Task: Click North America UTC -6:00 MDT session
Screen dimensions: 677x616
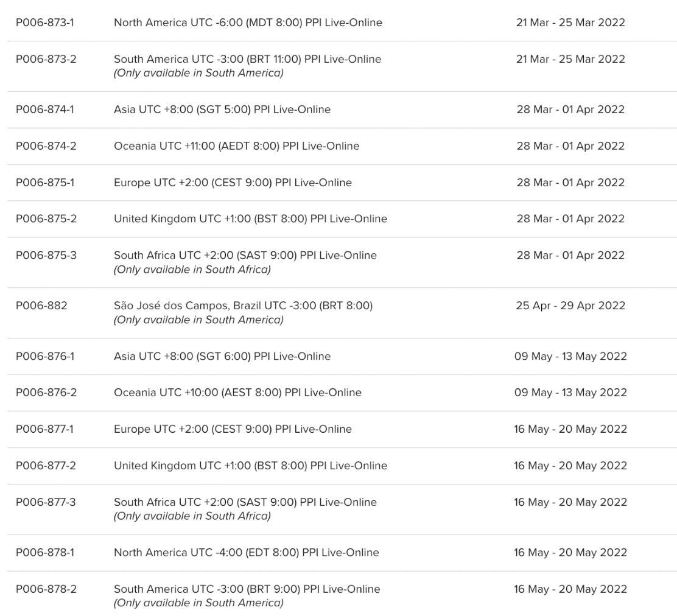Action: tap(248, 23)
